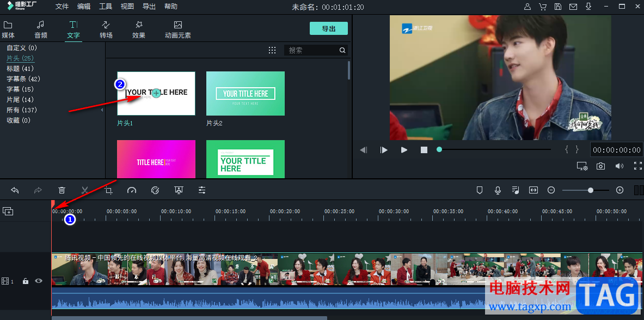Step back one frame in preview

[364, 150]
